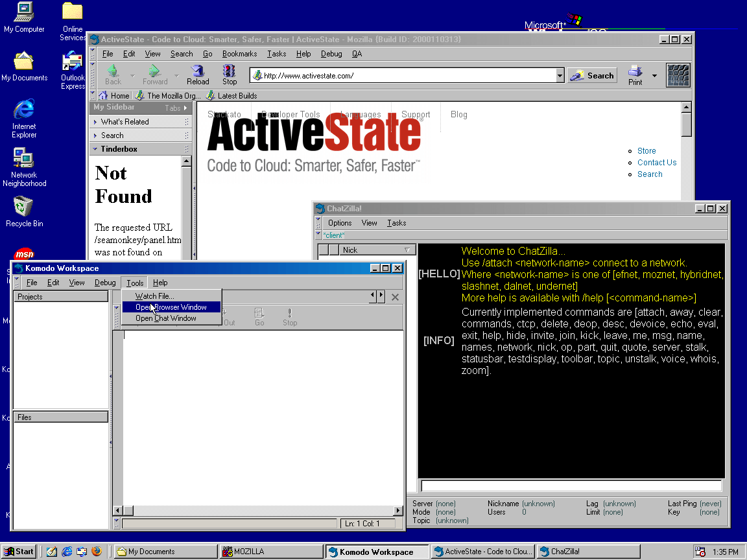The height and width of the screenshot is (560, 747).
Task: Open the Komodo Help menu
Action: coord(160,283)
